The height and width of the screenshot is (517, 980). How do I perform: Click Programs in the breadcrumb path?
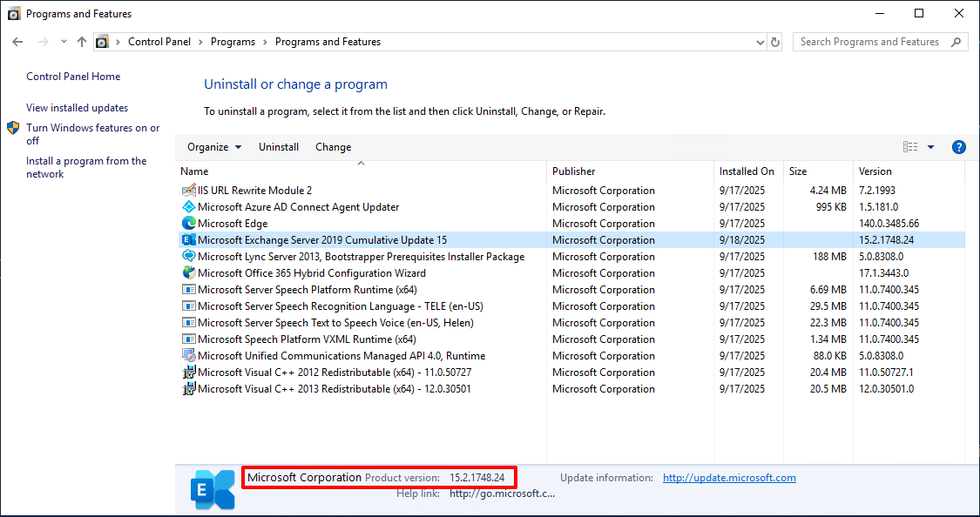click(x=233, y=42)
